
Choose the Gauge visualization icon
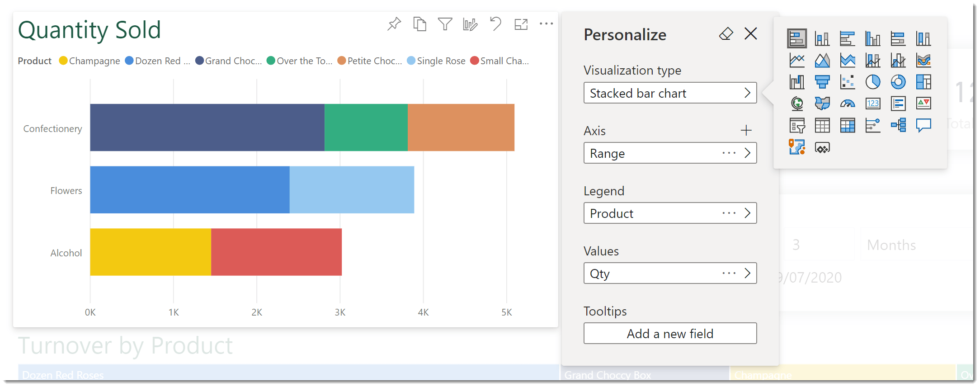[848, 104]
